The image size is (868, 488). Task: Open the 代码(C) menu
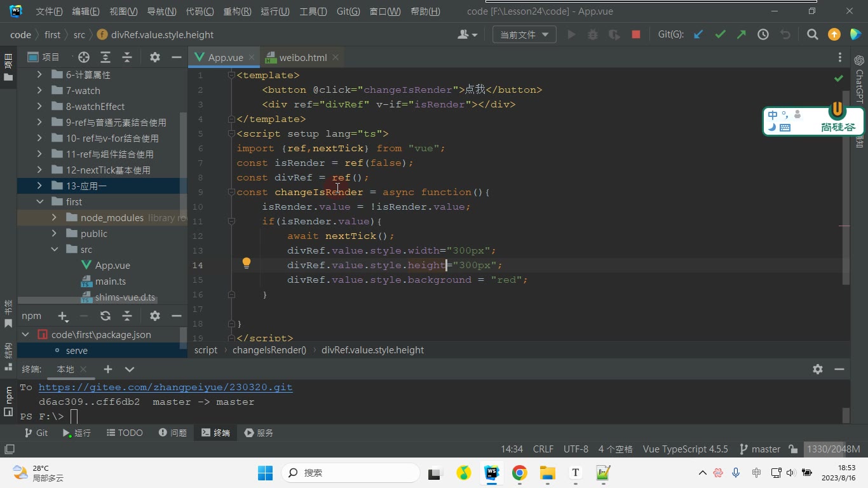click(x=200, y=11)
